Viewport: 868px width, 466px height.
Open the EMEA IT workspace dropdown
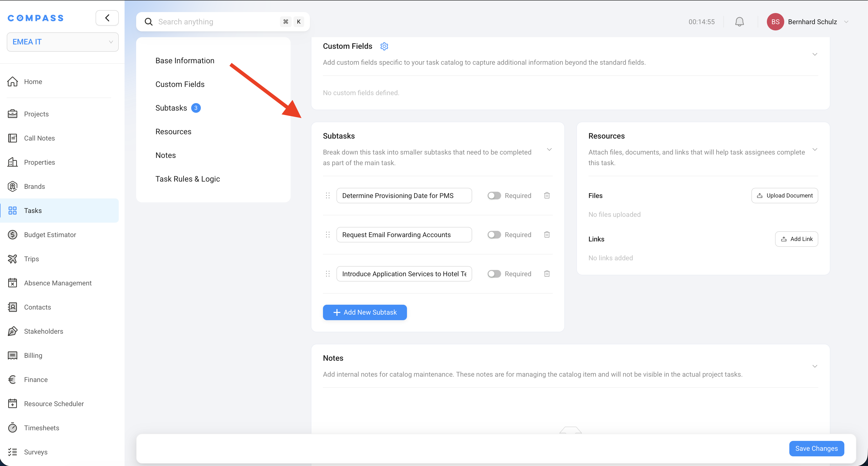[63, 42]
